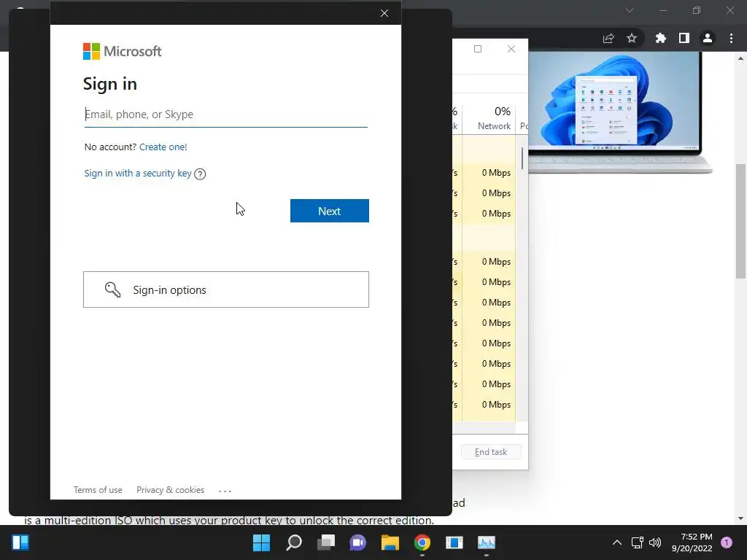The width and height of the screenshot is (747, 560).
Task: Switch to Task Manager on taskbar
Action: pos(487,542)
